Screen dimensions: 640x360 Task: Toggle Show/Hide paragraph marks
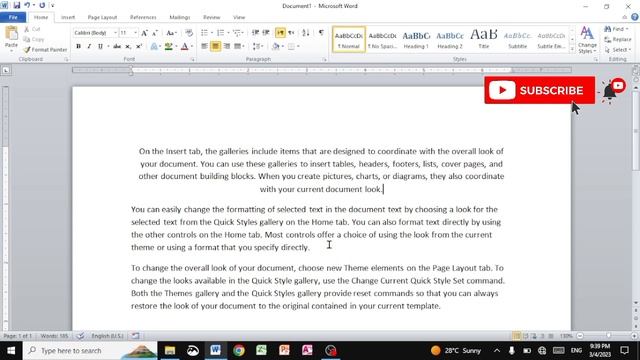coord(321,33)
